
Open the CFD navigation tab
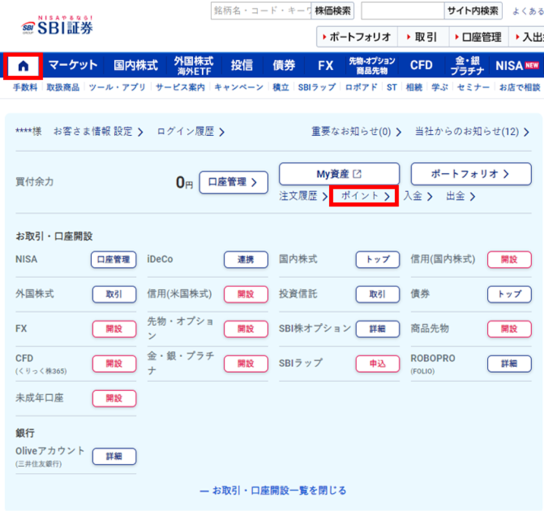tap(421, 65)
